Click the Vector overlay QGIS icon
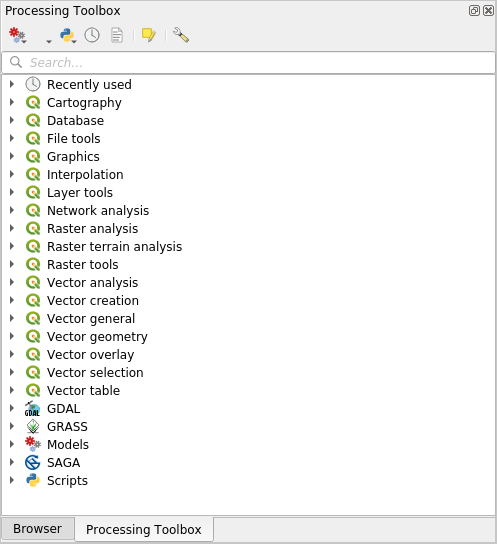This screenshot has height=544, width=497. (33, 354)
